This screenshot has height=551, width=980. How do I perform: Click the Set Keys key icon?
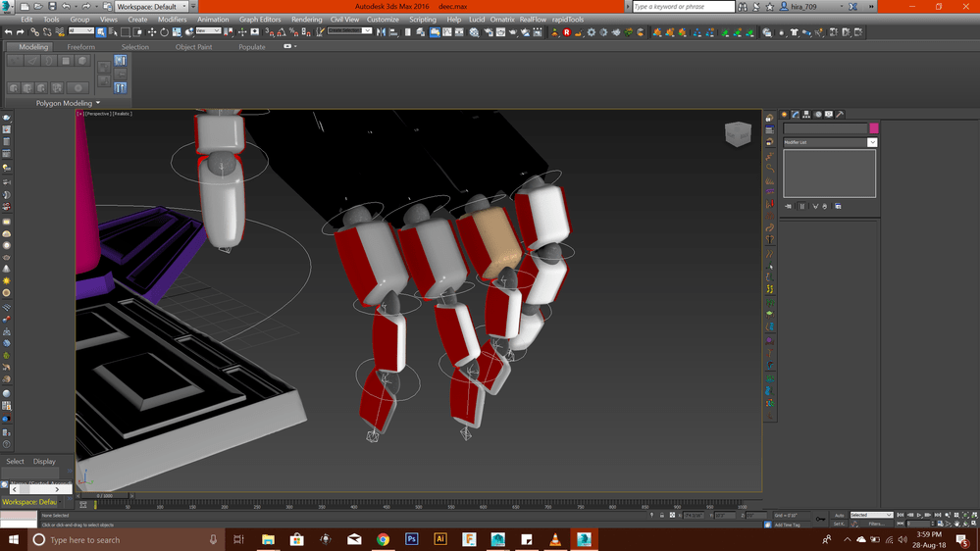(x=821, y=519)
